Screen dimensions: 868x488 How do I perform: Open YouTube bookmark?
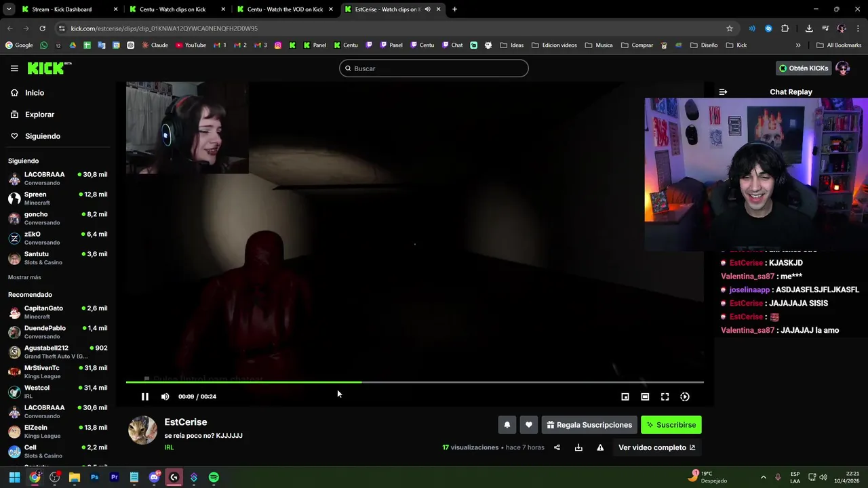click(191, 45)
